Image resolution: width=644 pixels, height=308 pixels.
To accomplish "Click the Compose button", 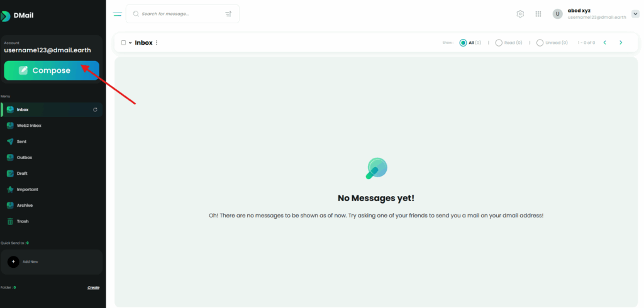I will coord(51,70).
